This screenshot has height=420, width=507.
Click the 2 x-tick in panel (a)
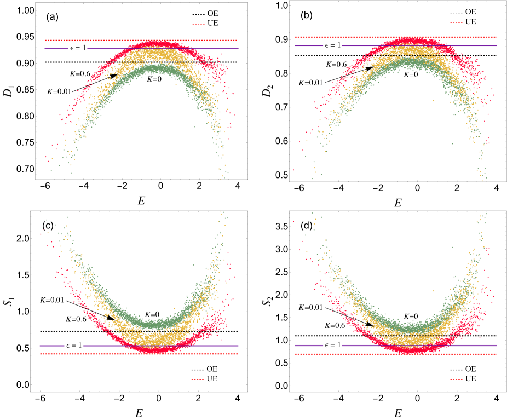tap(199, 186)
